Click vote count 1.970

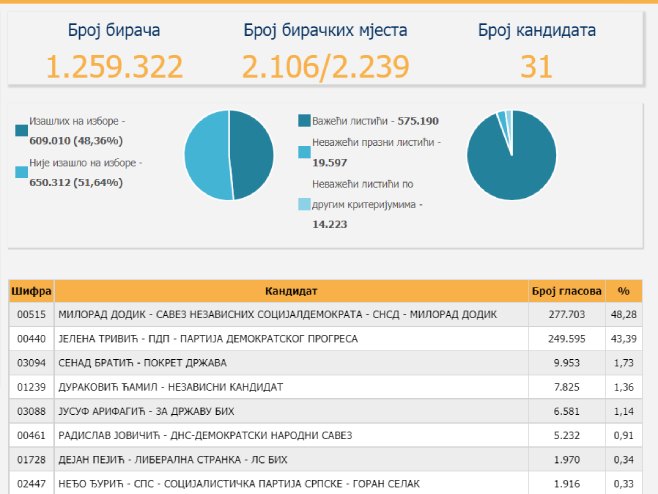coord(567,460)
